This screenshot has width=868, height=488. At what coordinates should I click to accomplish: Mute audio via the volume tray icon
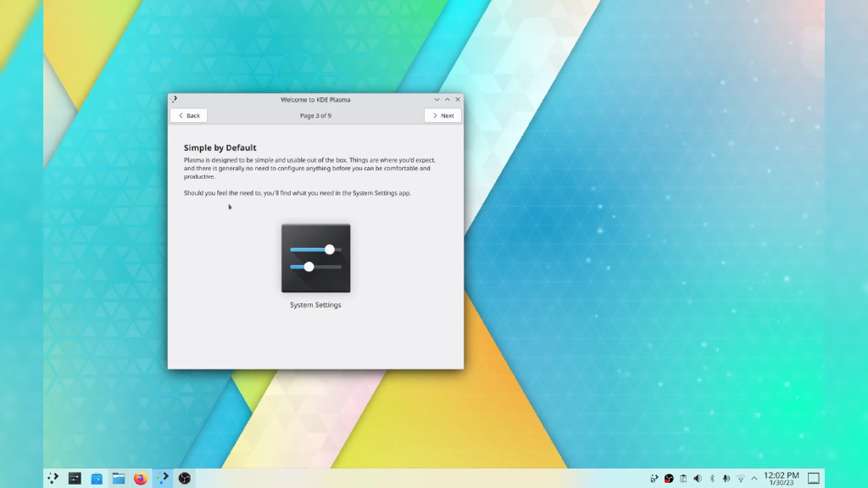coord(698,478)
